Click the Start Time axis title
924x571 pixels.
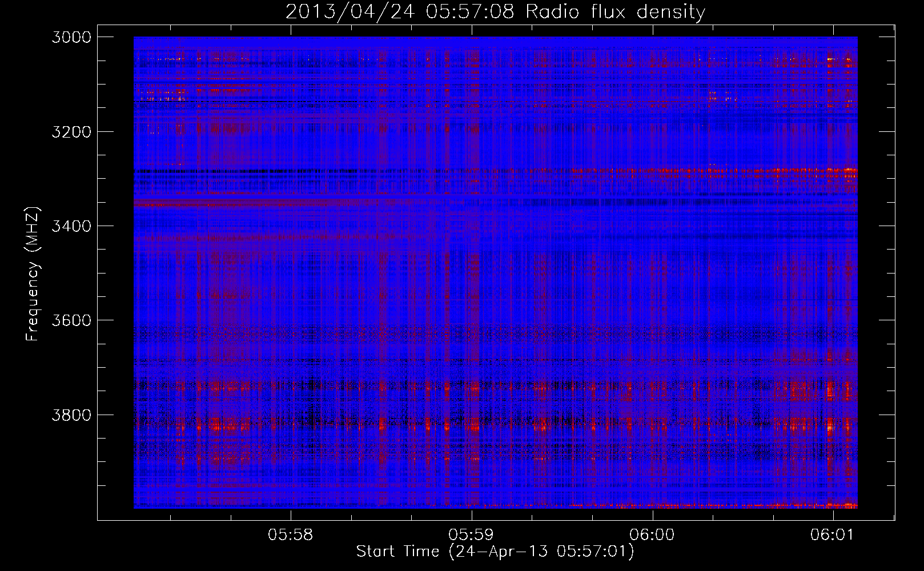pos(495,552)
